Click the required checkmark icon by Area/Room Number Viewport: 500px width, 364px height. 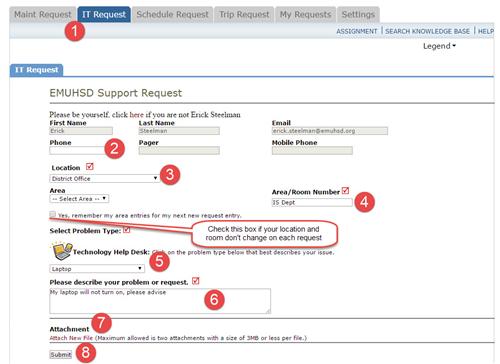click(x=345, y=191)
